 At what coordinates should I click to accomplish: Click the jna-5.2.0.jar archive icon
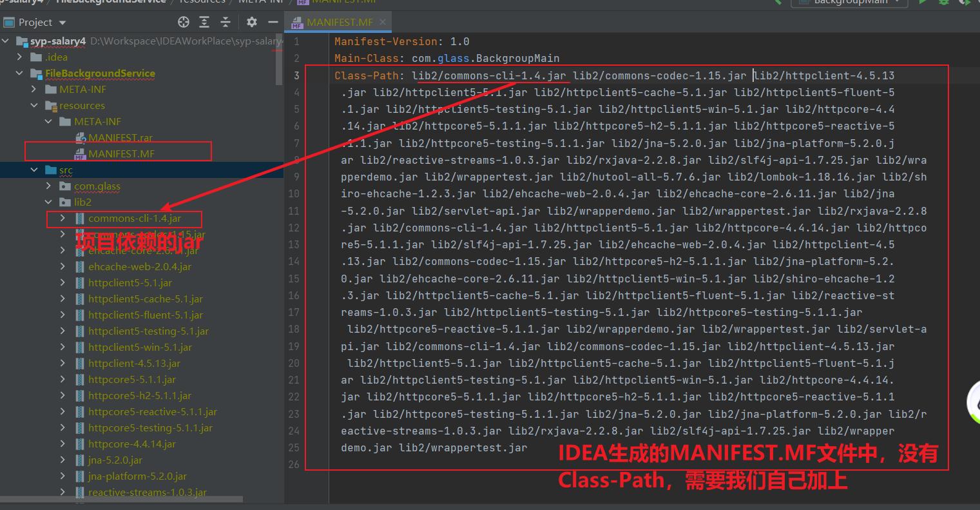80,460
